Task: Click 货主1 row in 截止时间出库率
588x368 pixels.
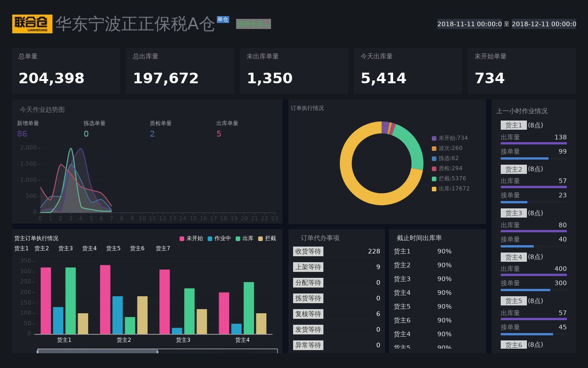Action: 437,251
